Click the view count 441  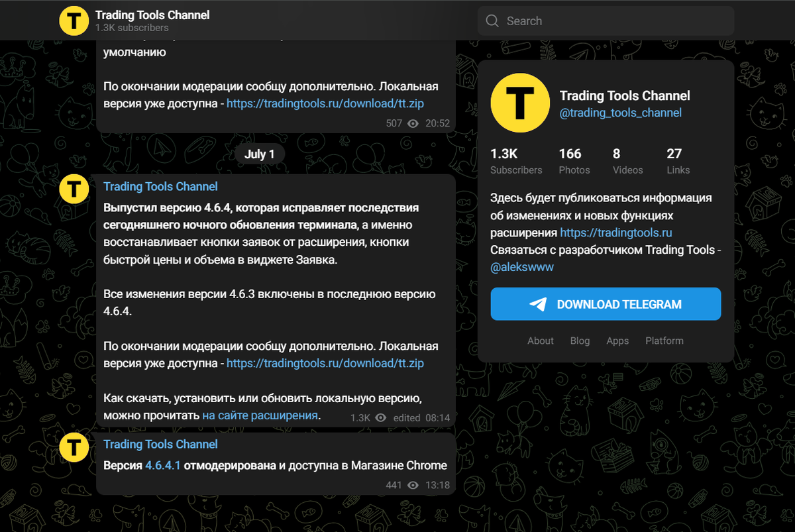pyautogui.click(x=394, y=485)
